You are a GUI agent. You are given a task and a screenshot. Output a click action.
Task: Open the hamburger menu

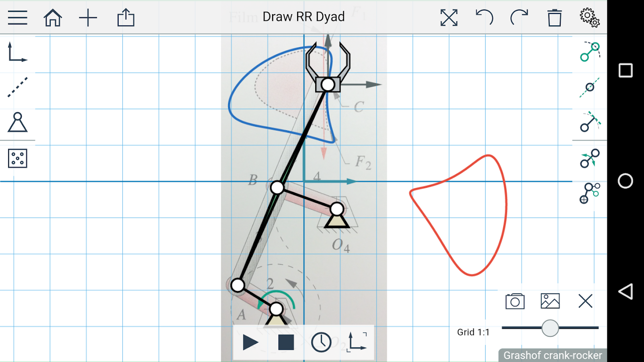(18, 18)
